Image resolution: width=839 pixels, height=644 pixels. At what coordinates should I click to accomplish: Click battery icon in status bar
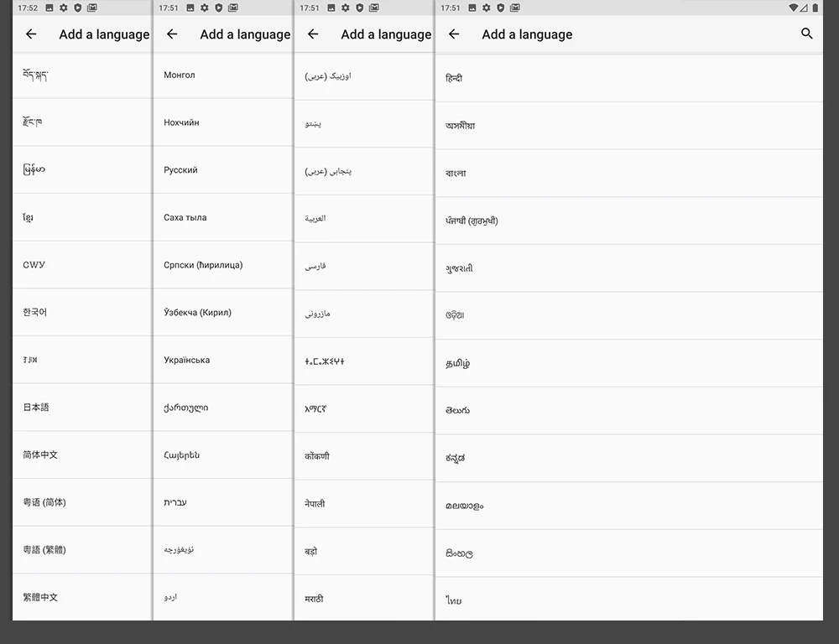click(816, 8)
